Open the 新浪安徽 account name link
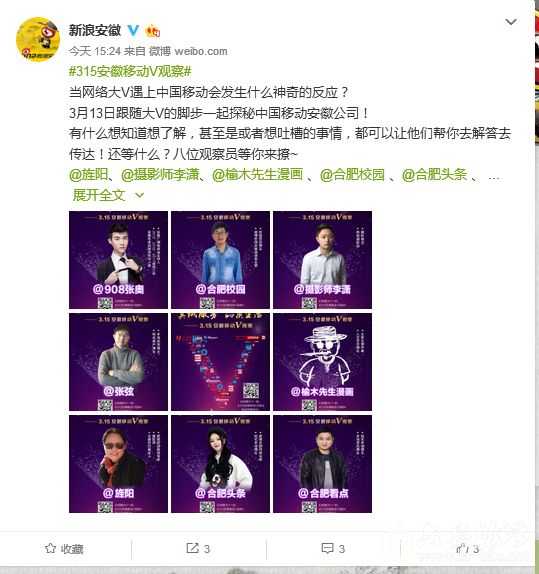Screen dimensions: 539x574 point(95,30)
